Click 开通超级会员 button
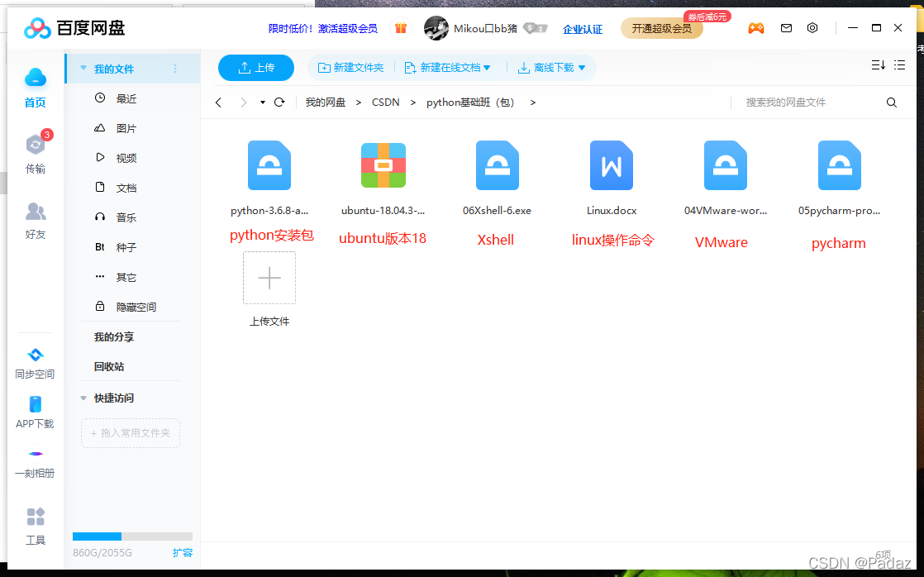Viewport: 924px width, 577px height. click(x=662, y=28)
